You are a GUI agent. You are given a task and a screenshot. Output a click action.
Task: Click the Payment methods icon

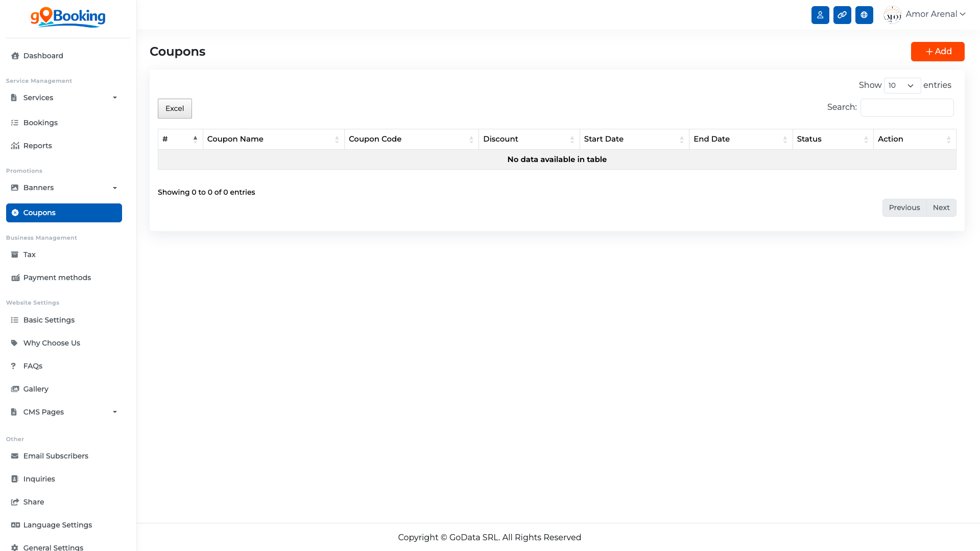click(x=15, y=278)
